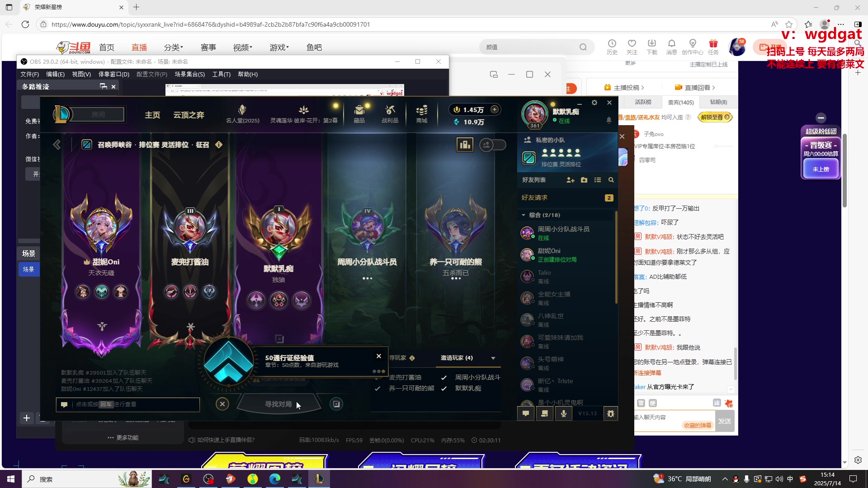Click the microphone voice icon
This screenshot has width=868, height=488.
pyautogui.click(x=564, y=413)
